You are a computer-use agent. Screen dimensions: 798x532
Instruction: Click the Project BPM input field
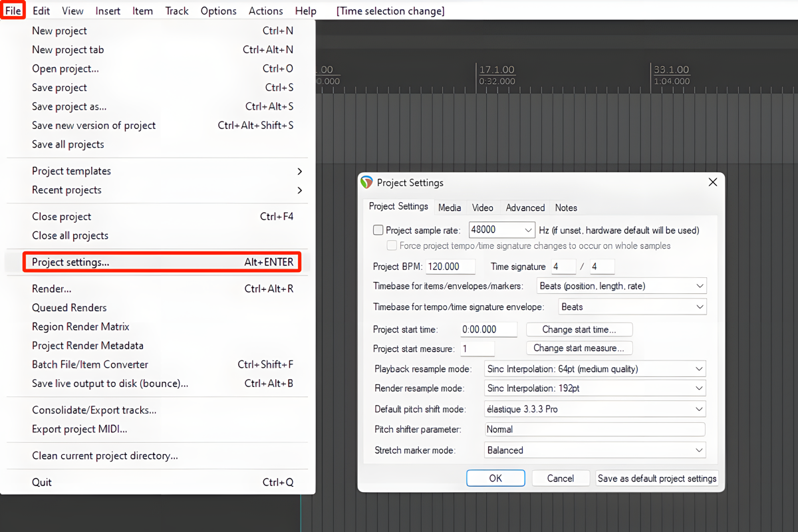451,267
